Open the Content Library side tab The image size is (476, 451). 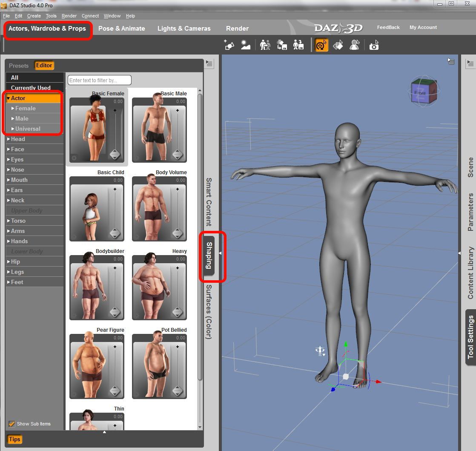point(470,273)
